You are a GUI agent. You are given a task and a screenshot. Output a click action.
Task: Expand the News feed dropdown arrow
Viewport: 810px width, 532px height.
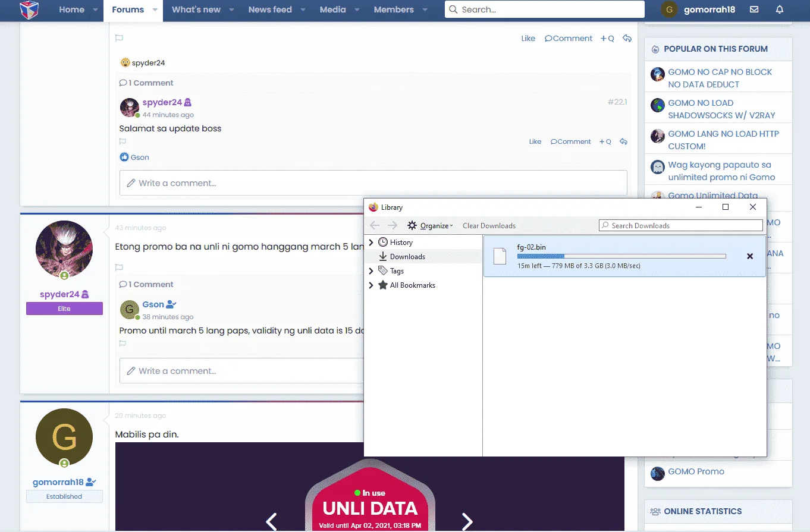pos(303,10)
